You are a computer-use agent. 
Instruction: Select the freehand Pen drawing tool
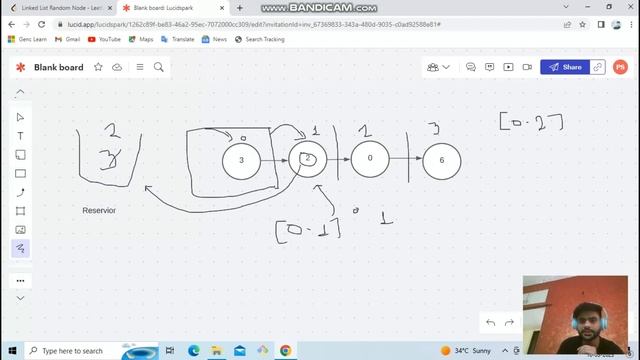[x=20, y=248]
